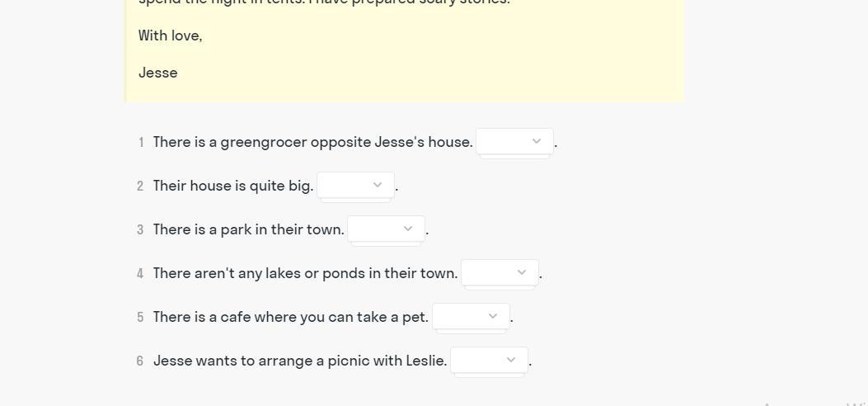Click the statement about the greengrocer opposite Jesse's house
This screenshot has width=868, height=406.
[312, 142]
